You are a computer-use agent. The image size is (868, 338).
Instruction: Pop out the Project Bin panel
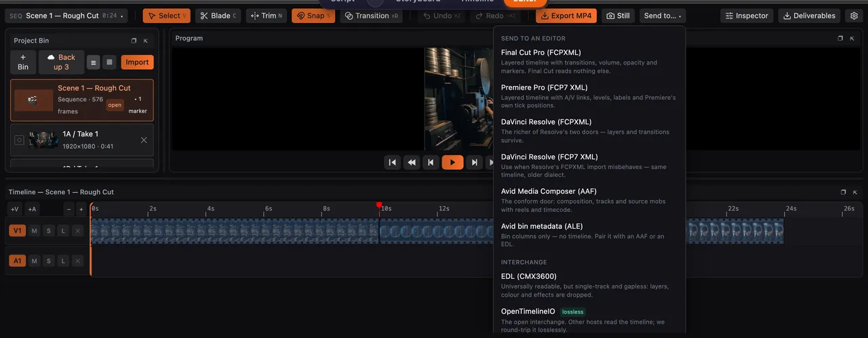134,41
